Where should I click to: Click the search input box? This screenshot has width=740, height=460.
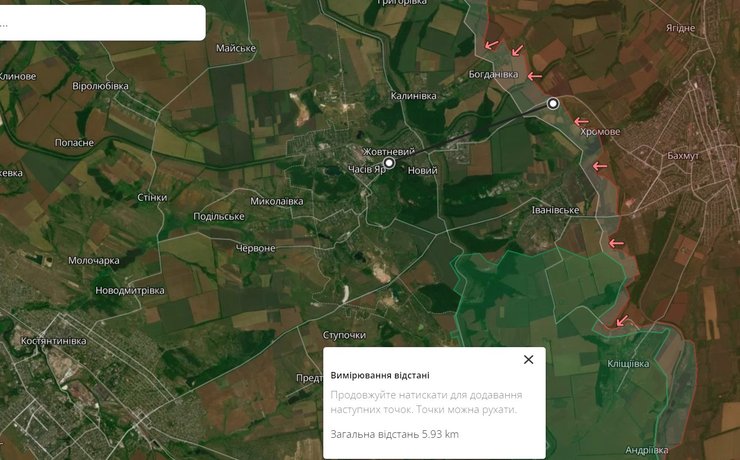coord(100,23)
